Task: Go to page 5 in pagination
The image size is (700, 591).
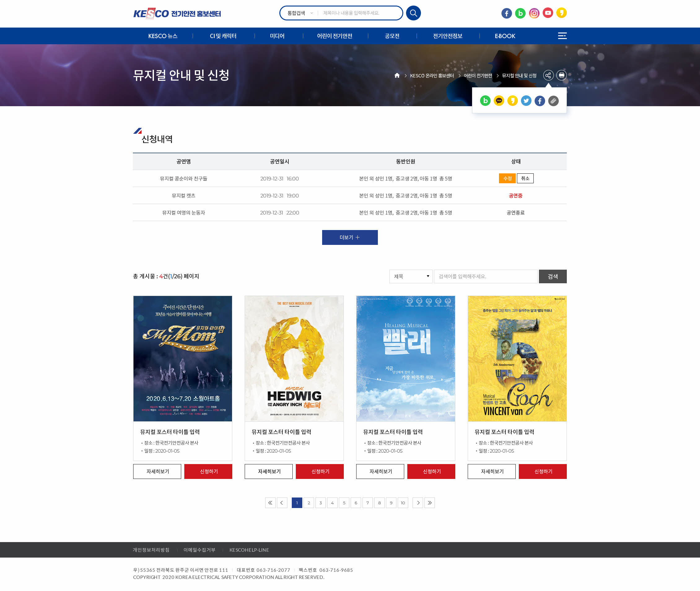Action: click(344, 502)
